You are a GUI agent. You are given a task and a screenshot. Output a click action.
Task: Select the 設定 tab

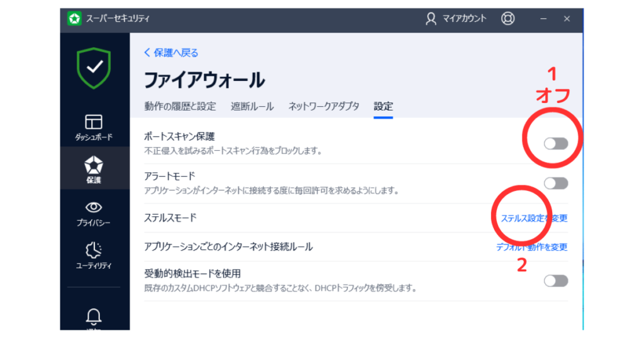383,106
